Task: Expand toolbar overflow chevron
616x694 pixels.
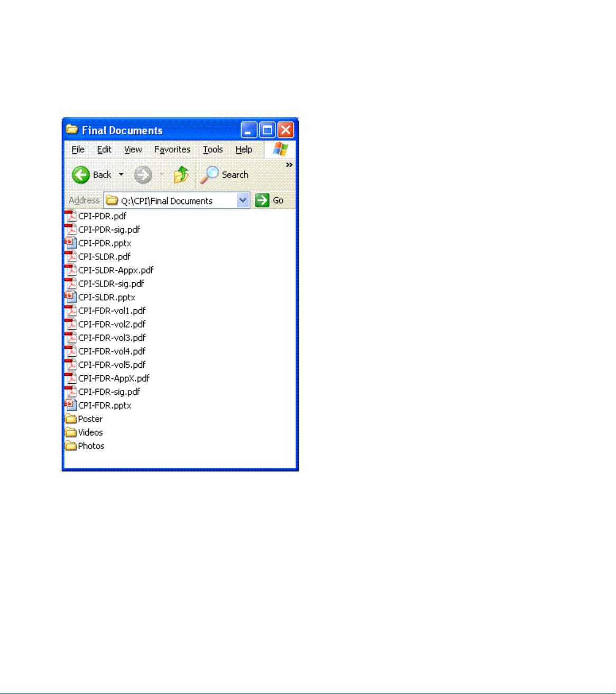Action: [x=289, y=165]
